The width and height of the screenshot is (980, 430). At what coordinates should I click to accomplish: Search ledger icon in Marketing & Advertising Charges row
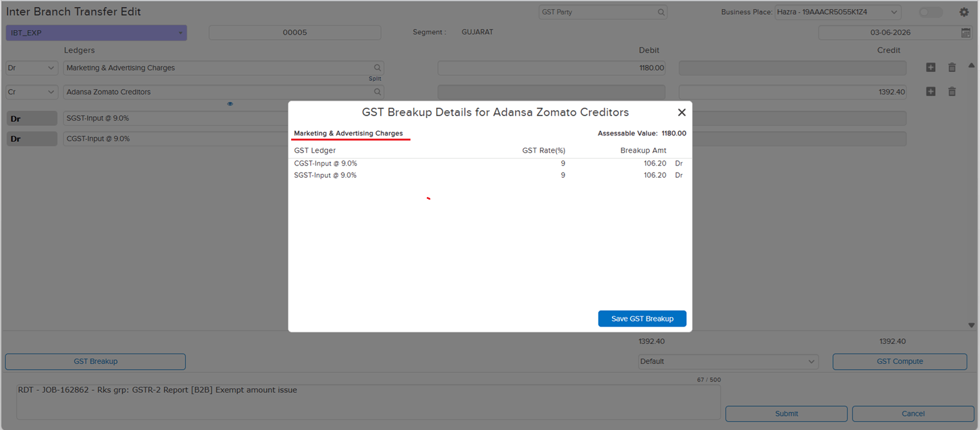pos(378,67)
